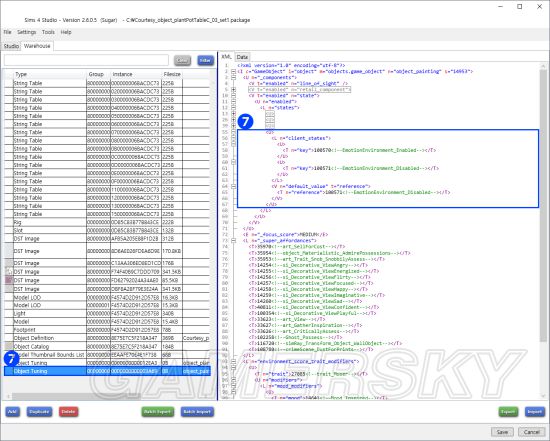The height and width of the screenshot is (441, 550).
Task: Open the Studio tab
Action: click(11, 46)
